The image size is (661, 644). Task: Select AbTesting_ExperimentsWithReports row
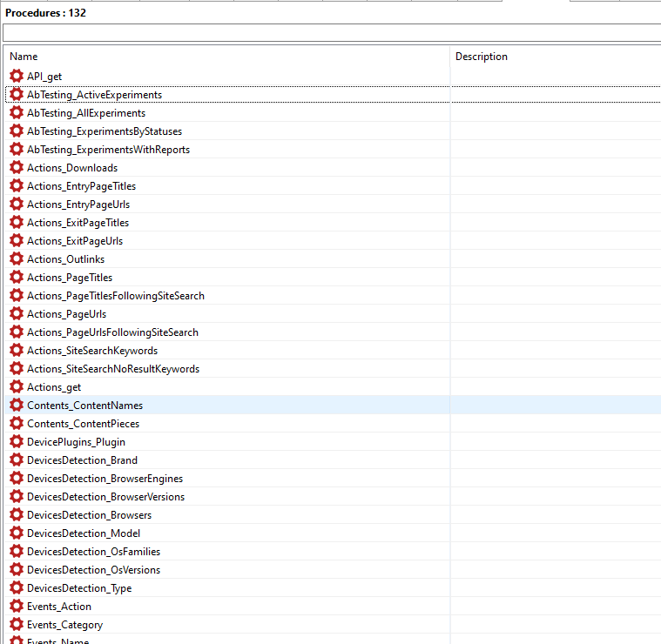[108, 150]
